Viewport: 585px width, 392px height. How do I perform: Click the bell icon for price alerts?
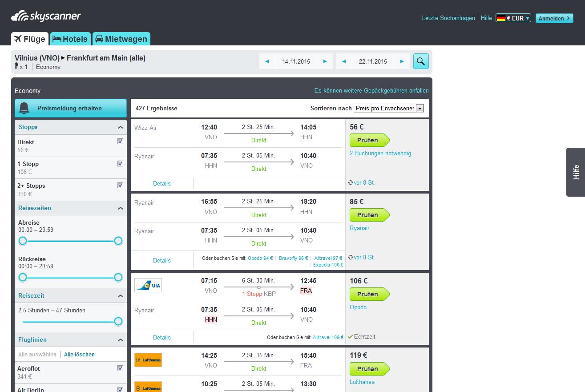(x=24, y=108)
